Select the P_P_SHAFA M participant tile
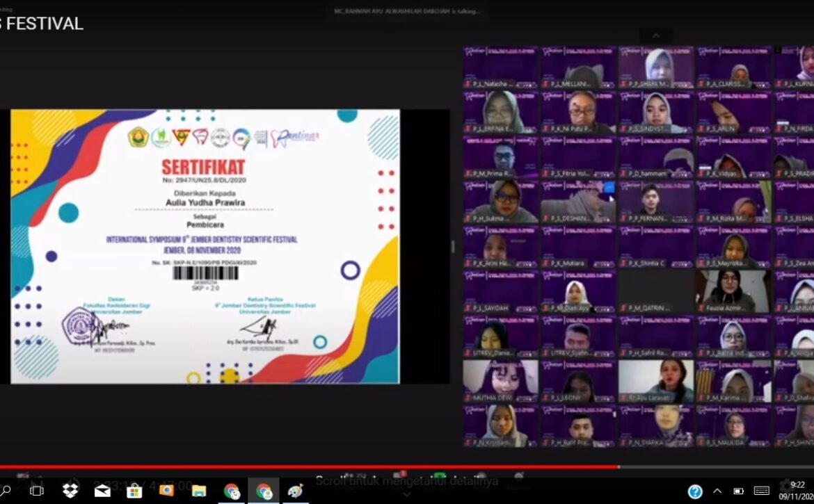814x504 pixels. pos(656,67)
